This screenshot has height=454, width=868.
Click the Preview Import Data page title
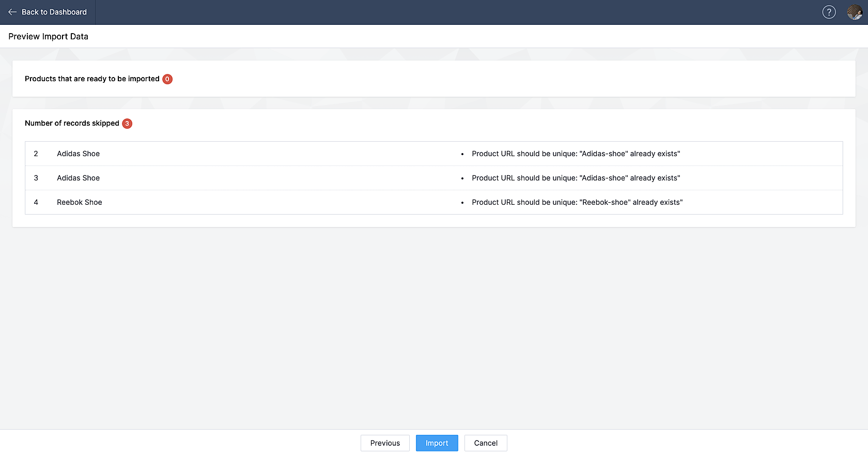49,37
